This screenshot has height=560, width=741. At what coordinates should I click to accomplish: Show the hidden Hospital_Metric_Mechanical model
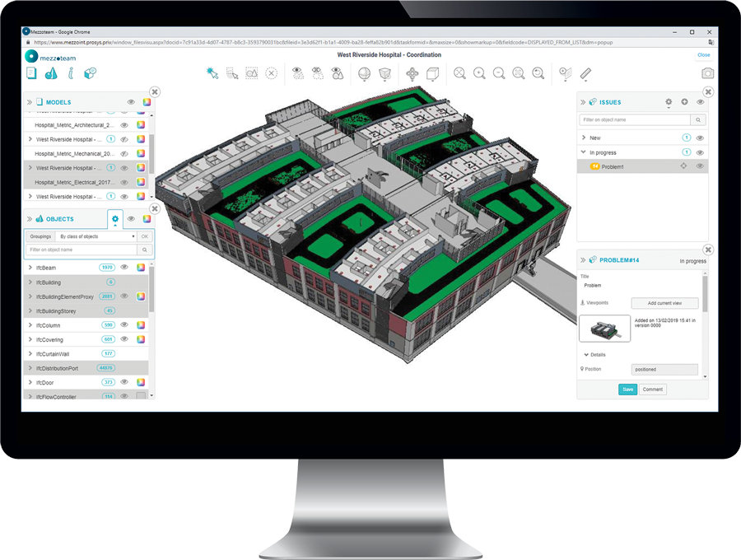(x=125, y=153)
